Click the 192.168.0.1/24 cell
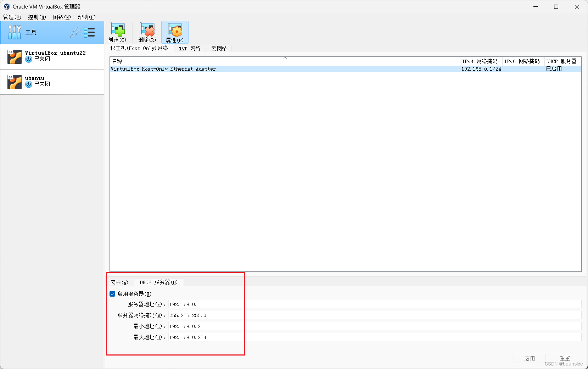 (x=481, y=69)
